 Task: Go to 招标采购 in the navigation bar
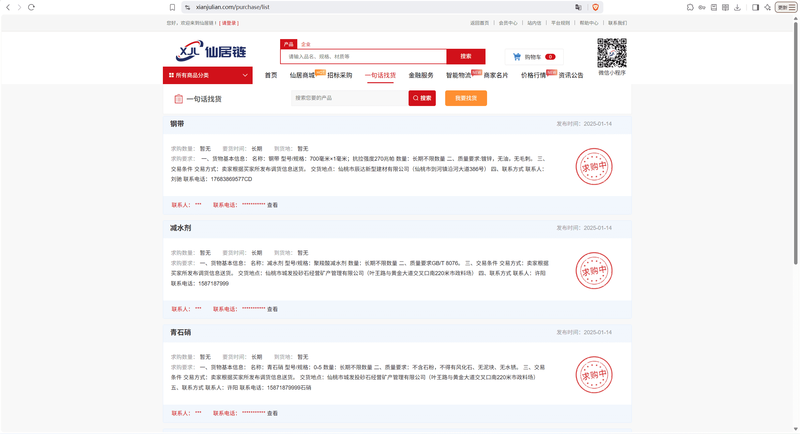[340, 75]
